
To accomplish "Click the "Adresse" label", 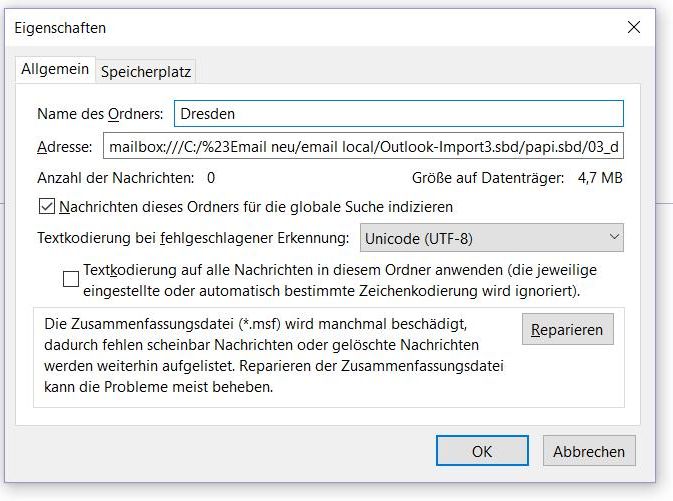I will 64,147.
